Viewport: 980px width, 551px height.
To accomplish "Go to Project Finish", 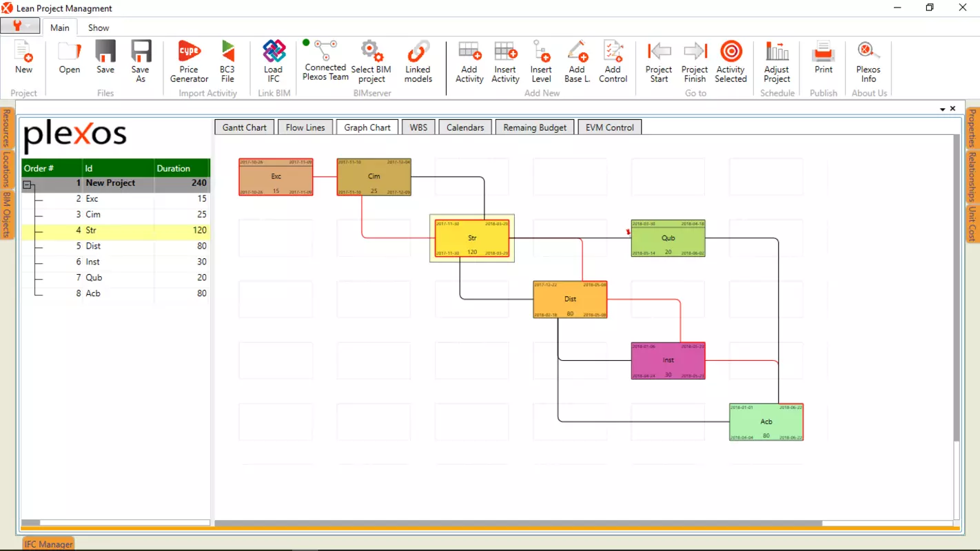I will point(695,62).
